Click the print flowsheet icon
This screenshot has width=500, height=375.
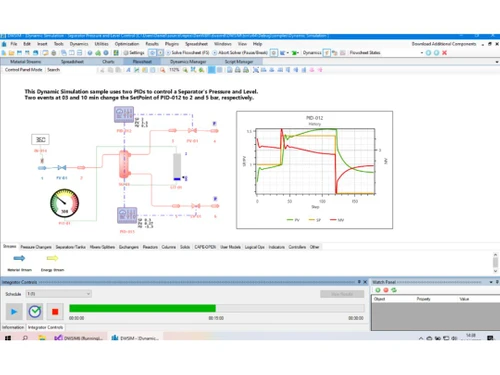(x=238, y=70)
